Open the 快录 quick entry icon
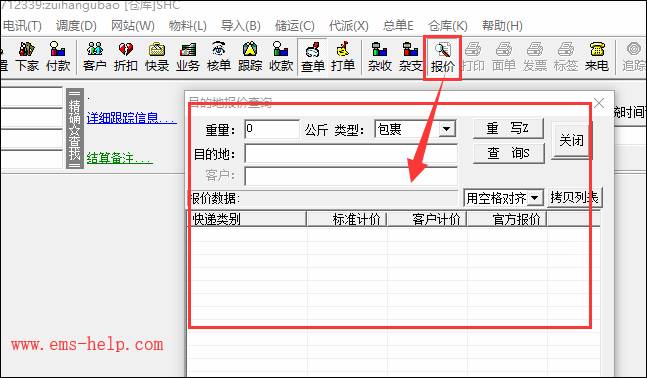The width and height of the screenshot is (647, 378). click(157, 57)
